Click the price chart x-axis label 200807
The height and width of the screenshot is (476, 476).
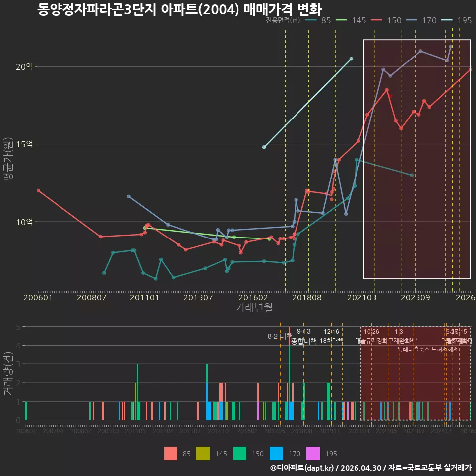click(x=91, y=297)
